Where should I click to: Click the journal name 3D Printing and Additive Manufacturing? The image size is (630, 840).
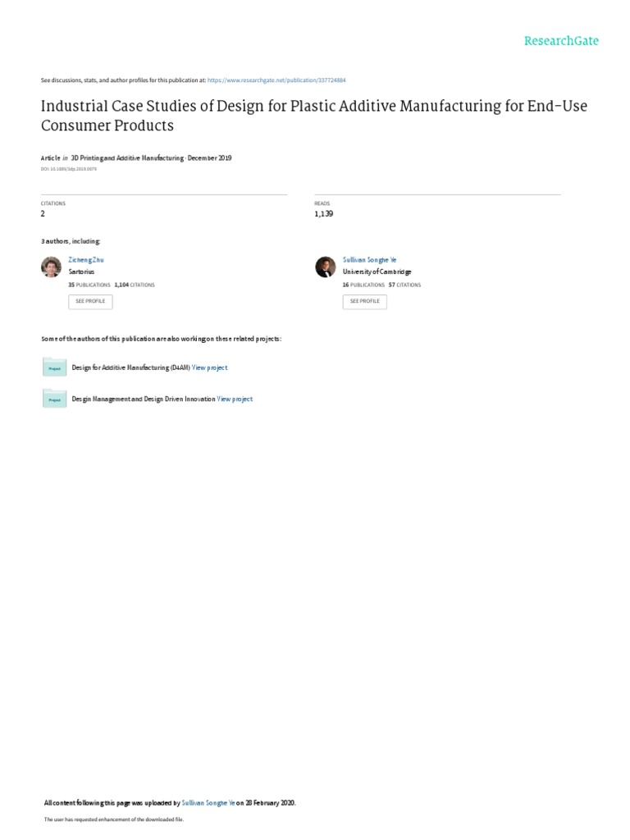pos(127,158)
